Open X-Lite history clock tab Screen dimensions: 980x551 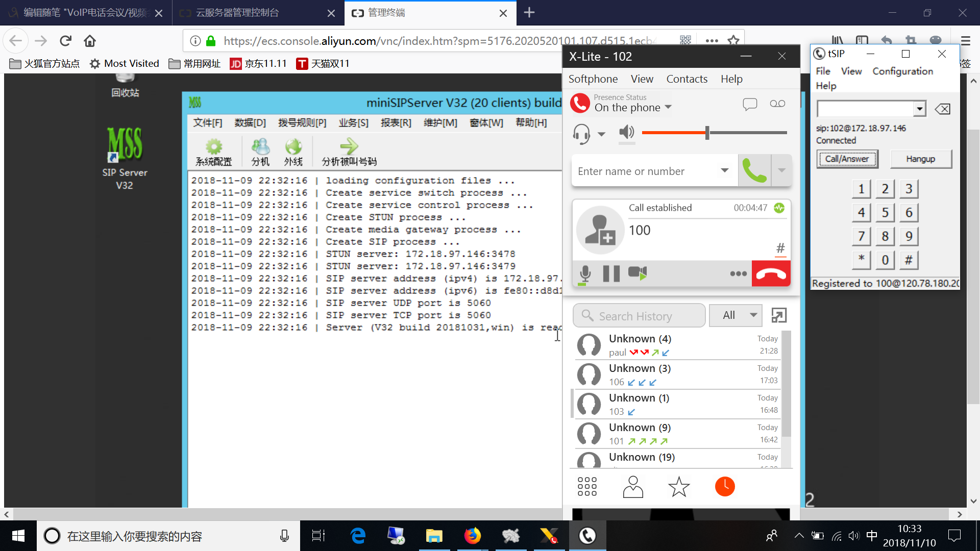point(725,487)
